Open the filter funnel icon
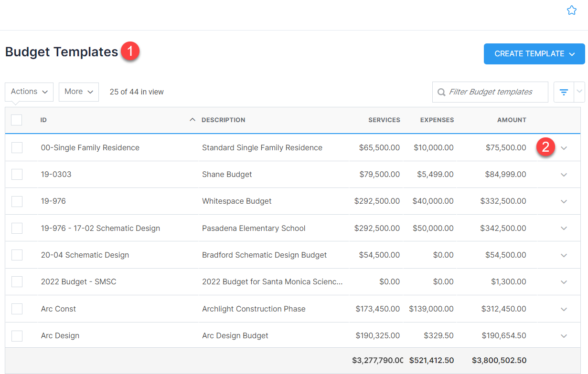The width and height of the screenshot is (588, 374). pyautogui.click(x=564, y=92)
